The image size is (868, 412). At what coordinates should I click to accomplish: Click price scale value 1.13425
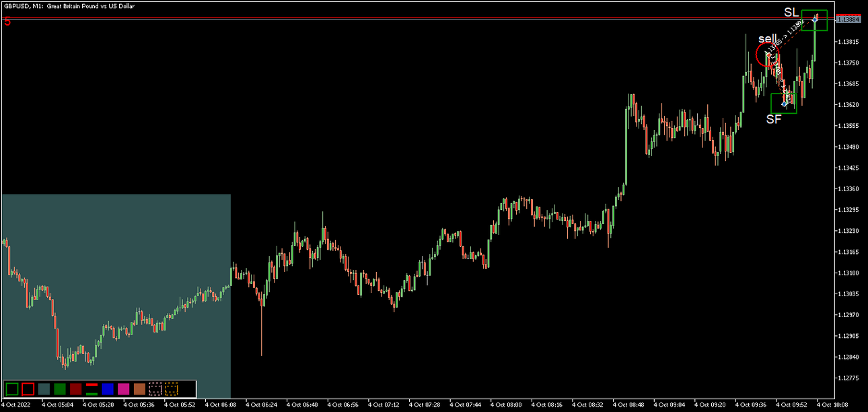pyautogui.click(x=848, y=168)
